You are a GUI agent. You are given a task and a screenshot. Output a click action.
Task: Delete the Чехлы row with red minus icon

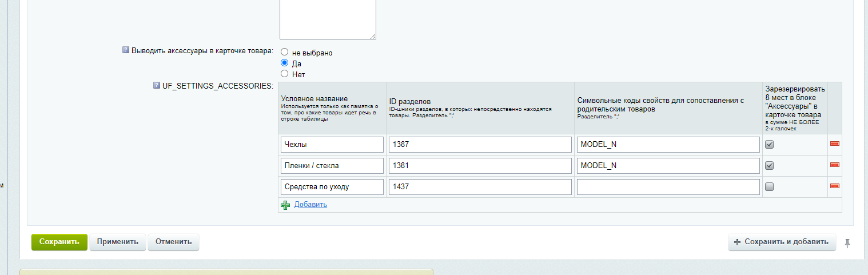[834, 144]
